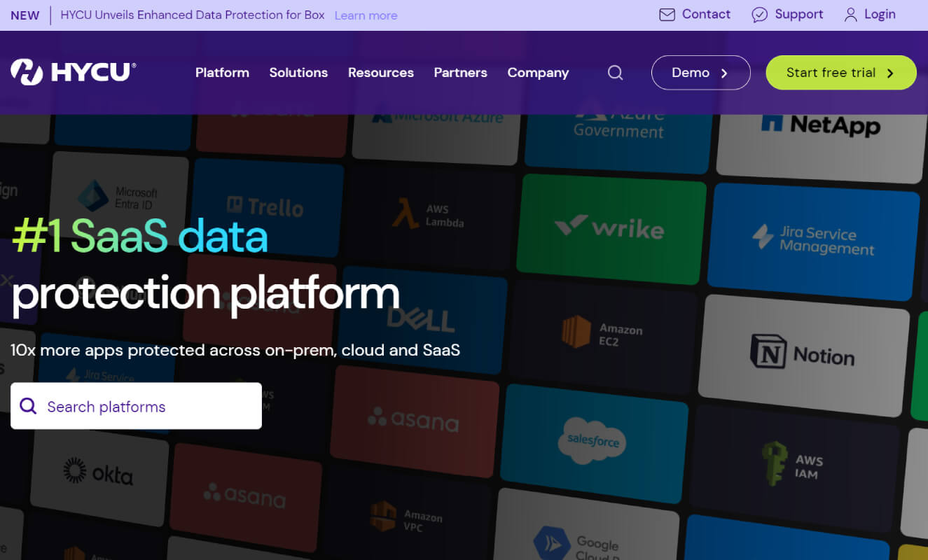Click the Support chat bubble icon

759,15
